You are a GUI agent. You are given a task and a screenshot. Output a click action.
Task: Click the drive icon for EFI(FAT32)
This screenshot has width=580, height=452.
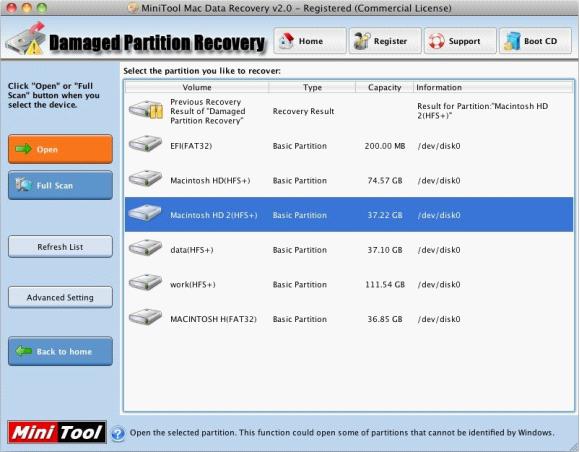145,144
